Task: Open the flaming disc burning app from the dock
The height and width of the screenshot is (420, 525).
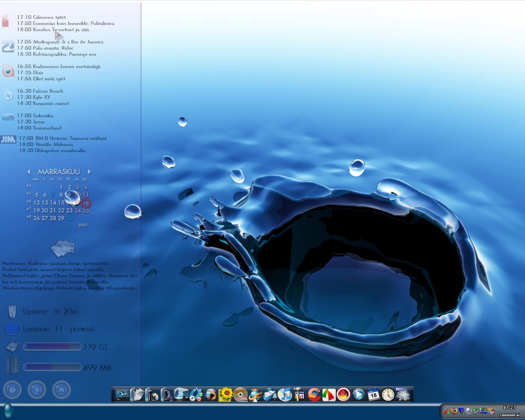Action: tap(344, 395)
